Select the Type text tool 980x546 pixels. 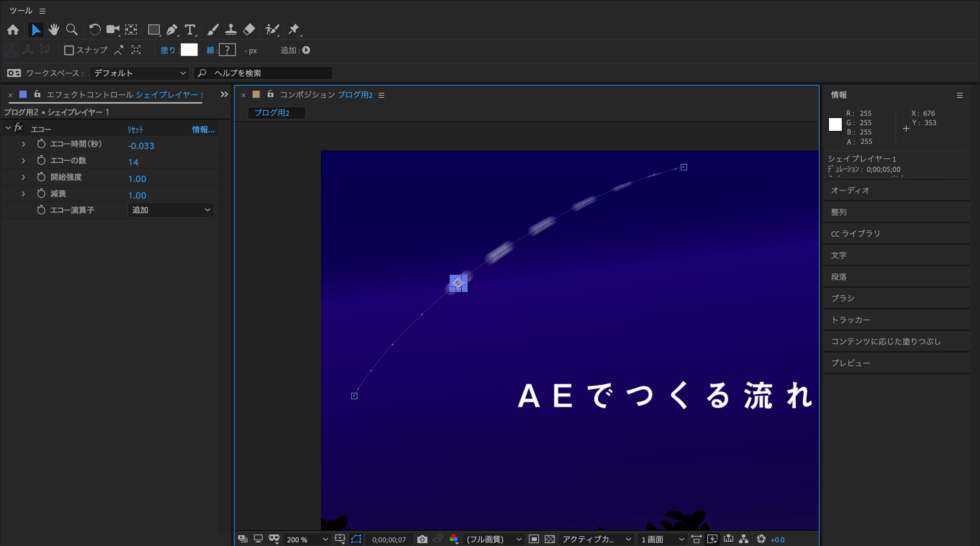(x=190, y=29)
